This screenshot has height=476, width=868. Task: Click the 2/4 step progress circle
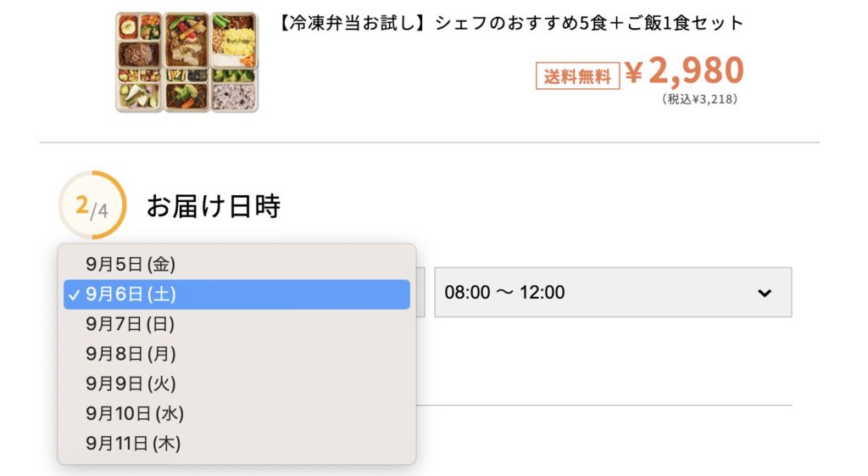(x=92, y=205)
